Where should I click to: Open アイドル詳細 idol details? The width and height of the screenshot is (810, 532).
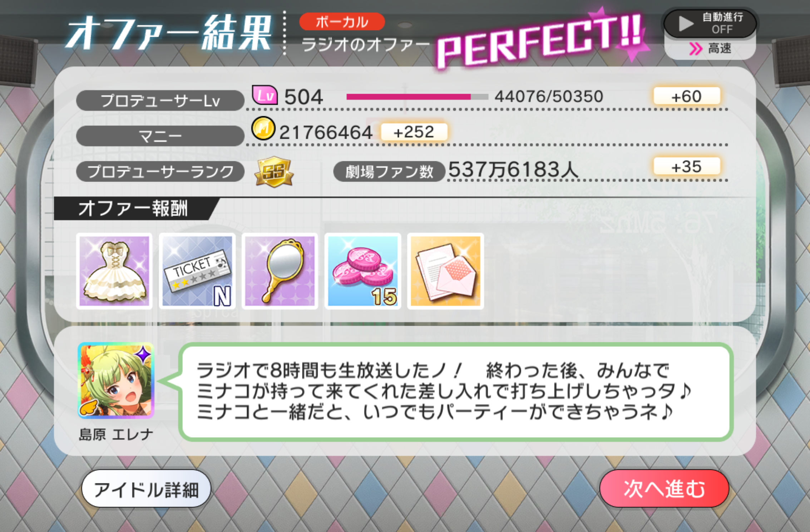(146, 489)
